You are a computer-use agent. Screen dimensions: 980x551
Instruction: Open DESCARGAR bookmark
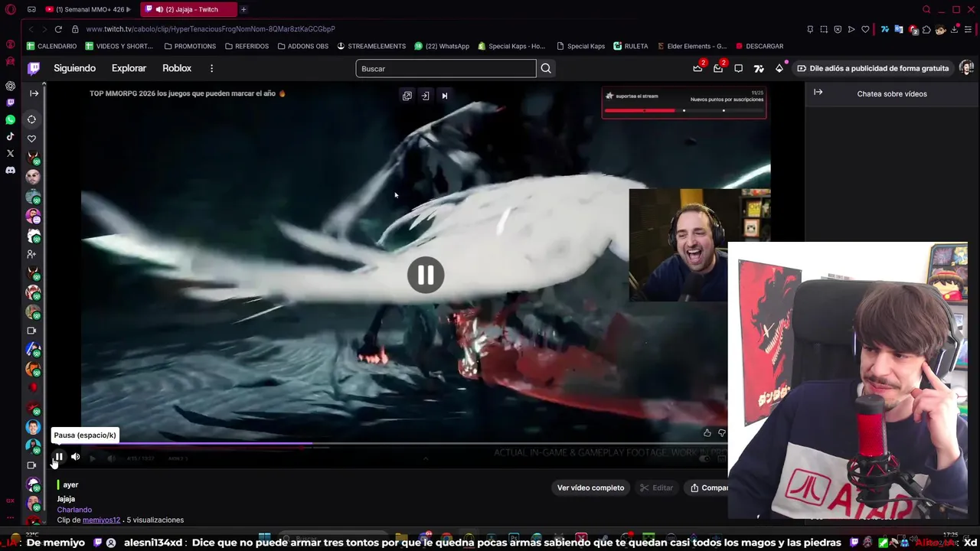(x=759, y=46)
